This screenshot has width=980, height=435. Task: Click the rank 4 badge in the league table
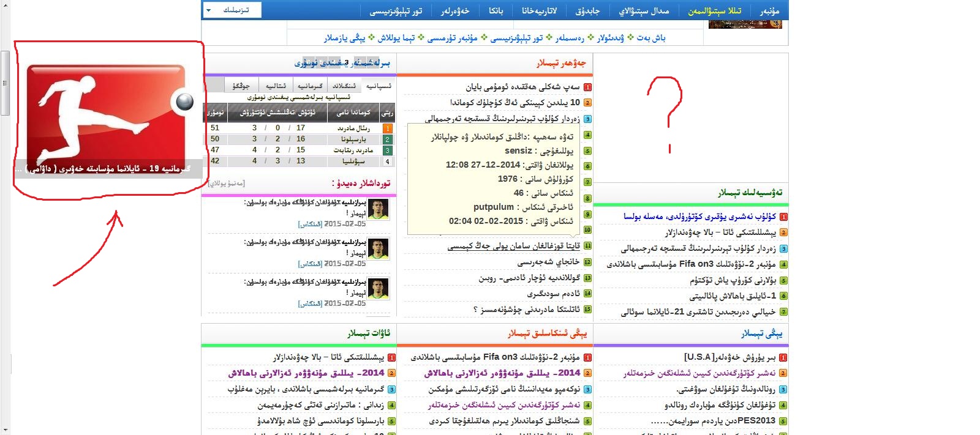tap(387, 162)
